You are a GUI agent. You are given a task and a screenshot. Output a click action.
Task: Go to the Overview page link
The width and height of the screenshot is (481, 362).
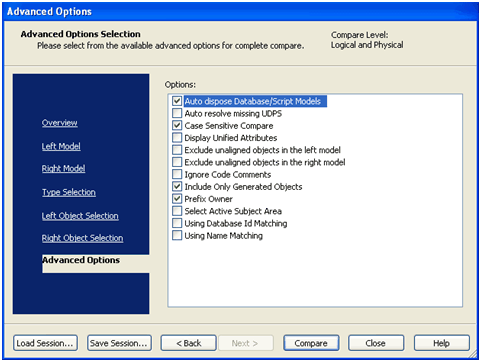tap(60, 123)
